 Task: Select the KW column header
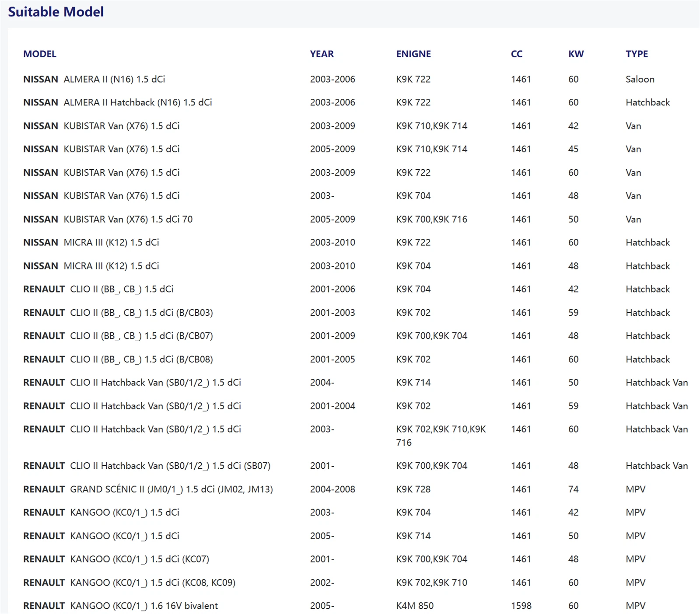[x=576, y=54]
